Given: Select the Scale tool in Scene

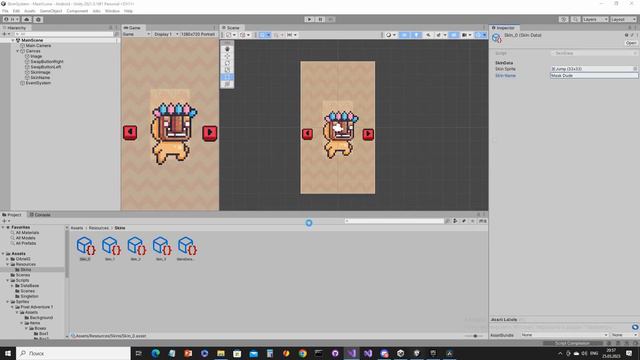Looking at the screenshot, I should (x=227, y=70).
